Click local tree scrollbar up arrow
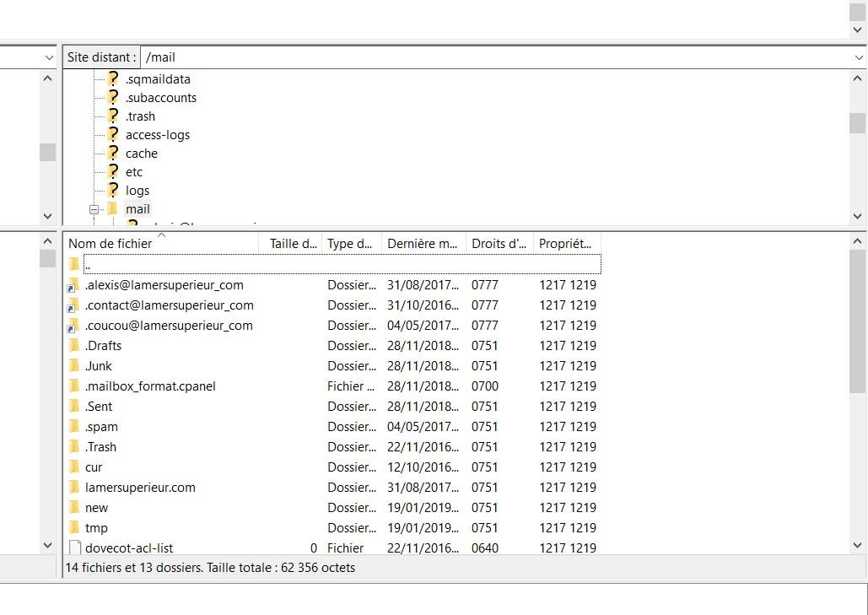Viewport: 868px width, 615px height. tap(47, 78)
